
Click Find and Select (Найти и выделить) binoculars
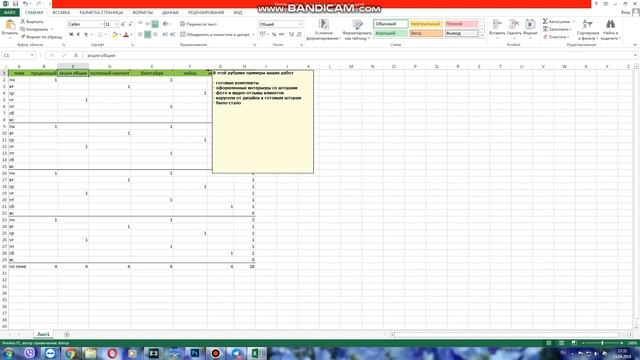click(x=611, y=29)
